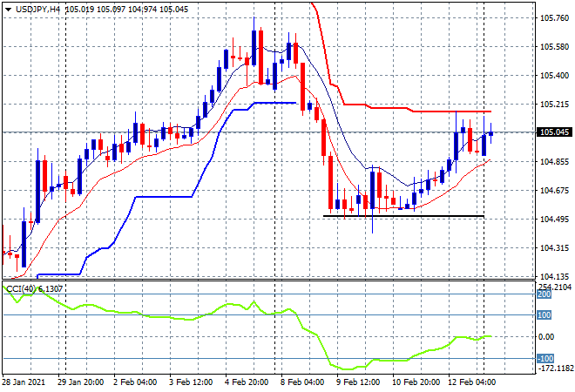
Task: Select the 105.215 price axis label
Action: [554, 105]
